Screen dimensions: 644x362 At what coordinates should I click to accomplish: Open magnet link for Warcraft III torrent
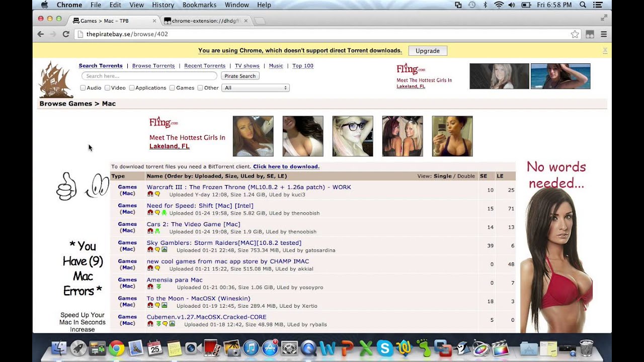pyautogui.click(x=150, y=194)
